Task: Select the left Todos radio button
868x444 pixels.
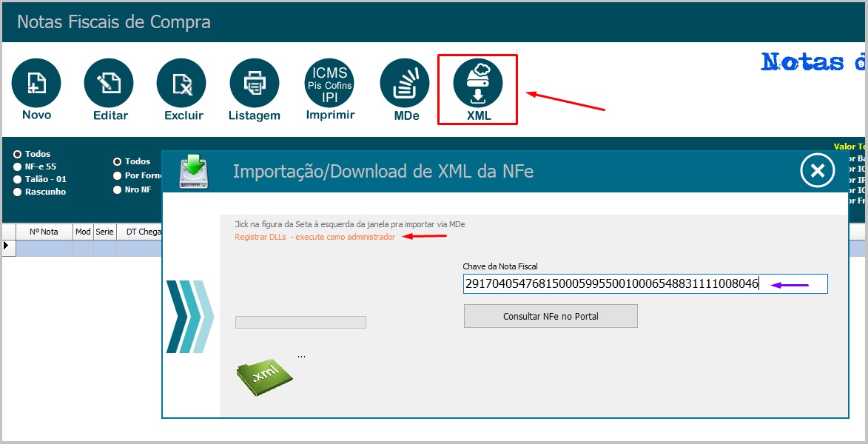Action: click(17, 154)
